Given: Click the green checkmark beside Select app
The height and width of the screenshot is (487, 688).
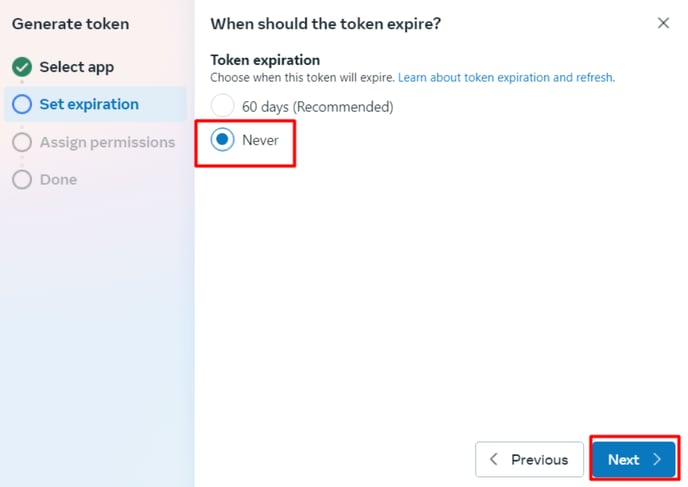Looking at the screenshot, I should pyautogui.click(x=22, y=67).
